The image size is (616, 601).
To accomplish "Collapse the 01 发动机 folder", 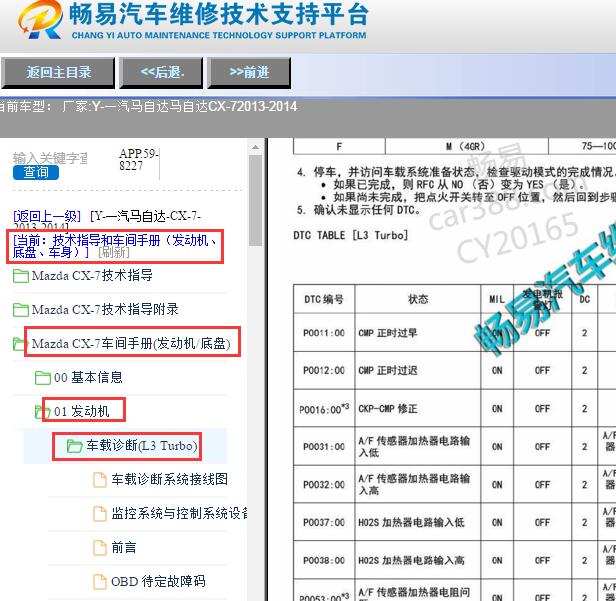I will tap(82, 411).
